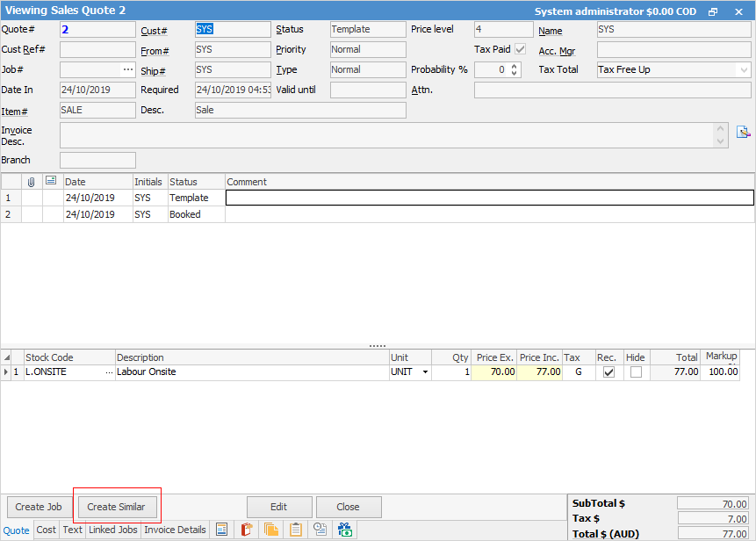Image resolution: width=756 pixels, height=541 pixels.
Task: Switch to the Cost tab
Action: pos(47,530)
